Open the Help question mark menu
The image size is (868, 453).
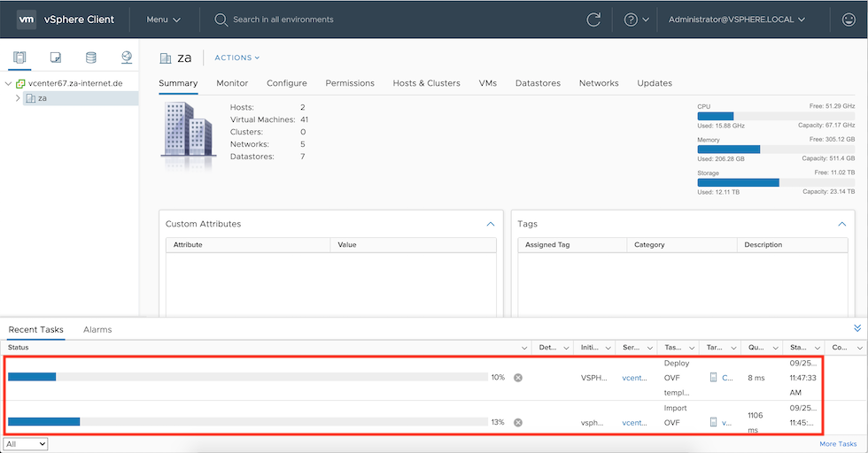pyautogui.click(x=636, y=19)
